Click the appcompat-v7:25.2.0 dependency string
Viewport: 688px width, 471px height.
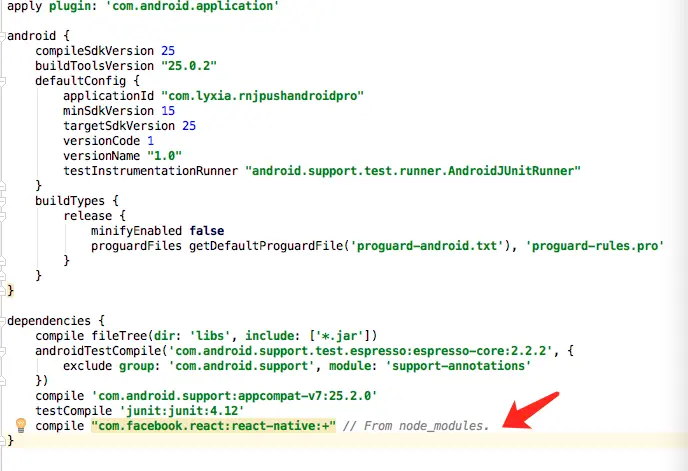click(234, 396)
